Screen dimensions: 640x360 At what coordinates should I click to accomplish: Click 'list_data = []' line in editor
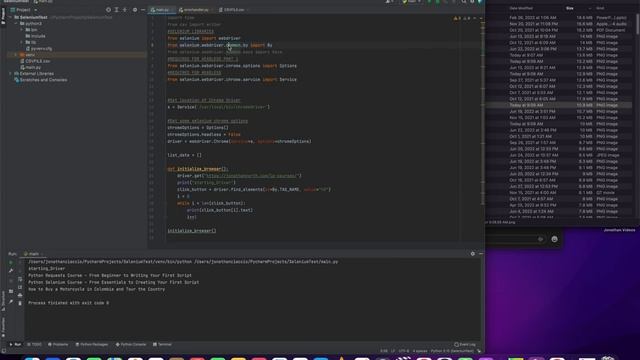tap(184, 155)
